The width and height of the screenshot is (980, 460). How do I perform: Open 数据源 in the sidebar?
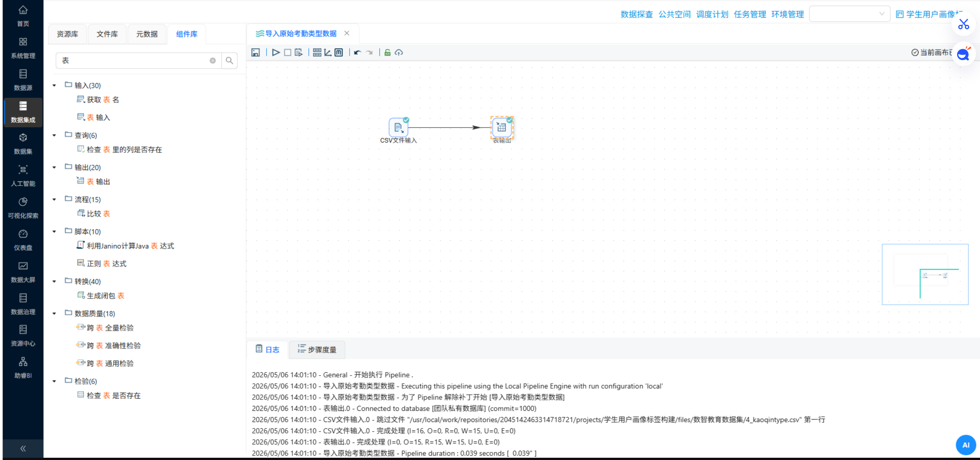23,80
